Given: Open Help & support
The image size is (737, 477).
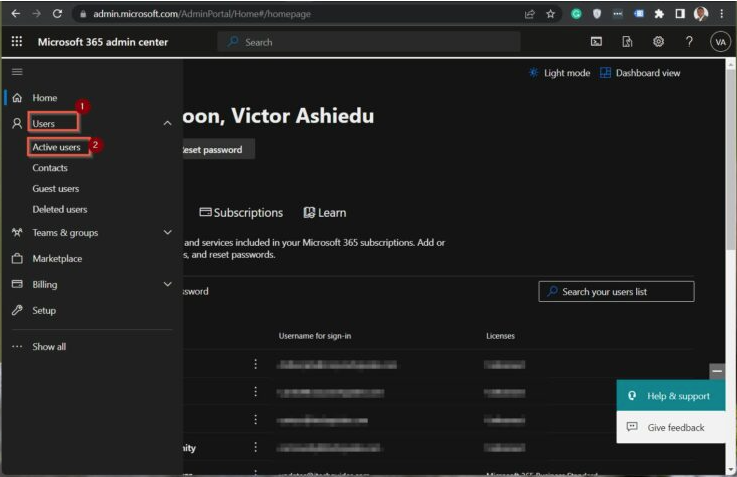Looking at the screenshot, I should coord(671,396).
